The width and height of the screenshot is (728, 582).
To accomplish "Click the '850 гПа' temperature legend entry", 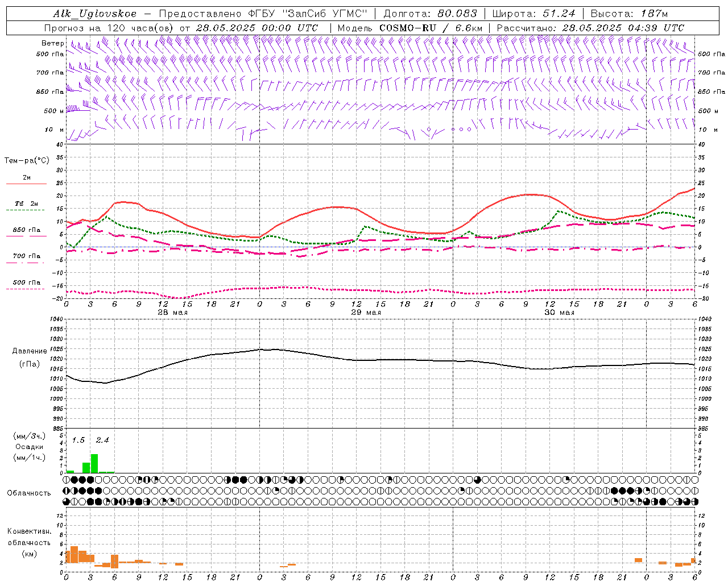I will (x=26, y=230).
